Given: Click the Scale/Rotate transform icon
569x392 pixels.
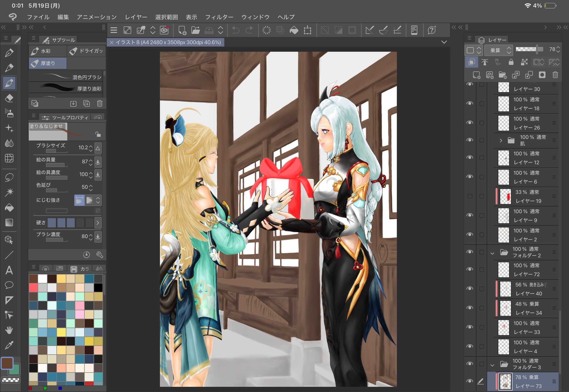Looking at the screenshot, I should coord(308,30).
